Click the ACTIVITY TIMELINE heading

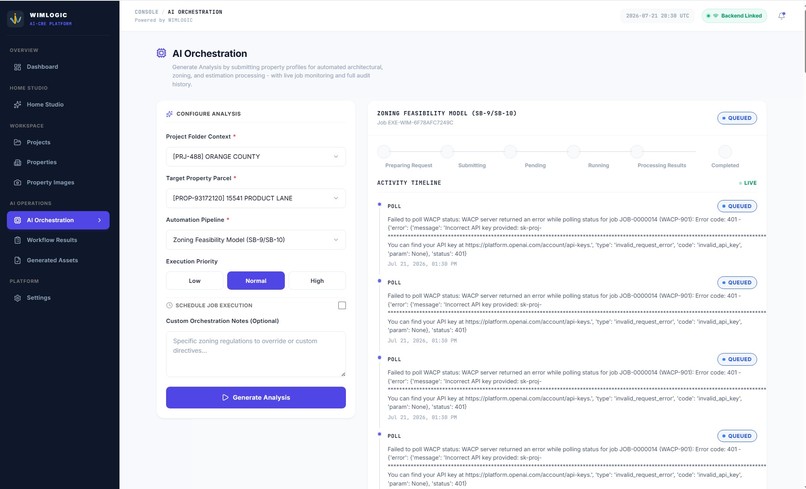click(x=409, y=183)
